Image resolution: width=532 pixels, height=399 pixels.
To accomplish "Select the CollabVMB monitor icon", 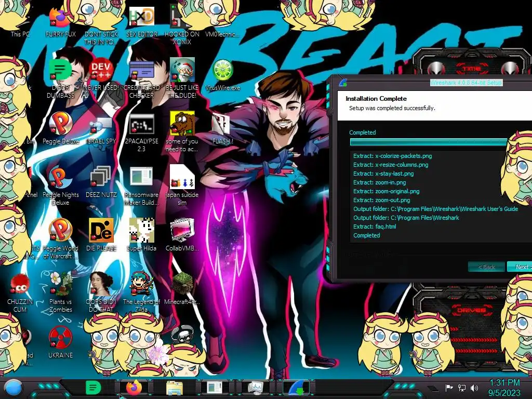I will (182, 235).
